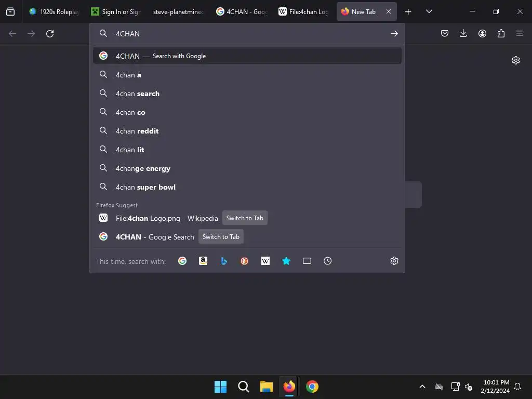
Task: Open the Downloads panel
Action: click(x=463, y=33)
